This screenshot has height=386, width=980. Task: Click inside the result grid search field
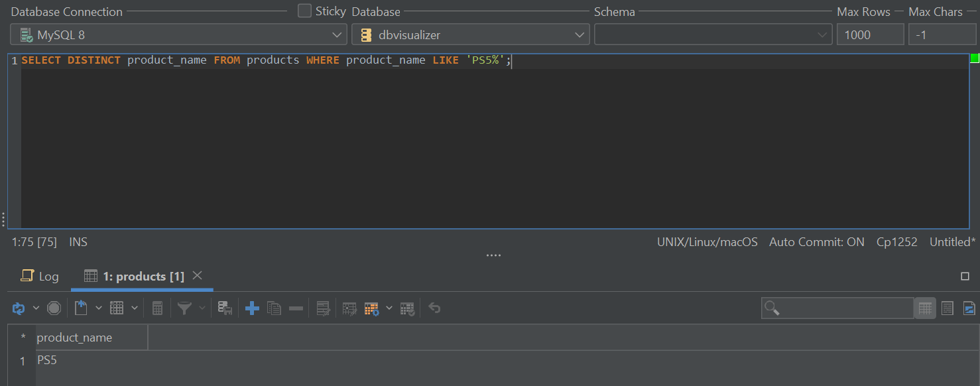tap(837, 308)
